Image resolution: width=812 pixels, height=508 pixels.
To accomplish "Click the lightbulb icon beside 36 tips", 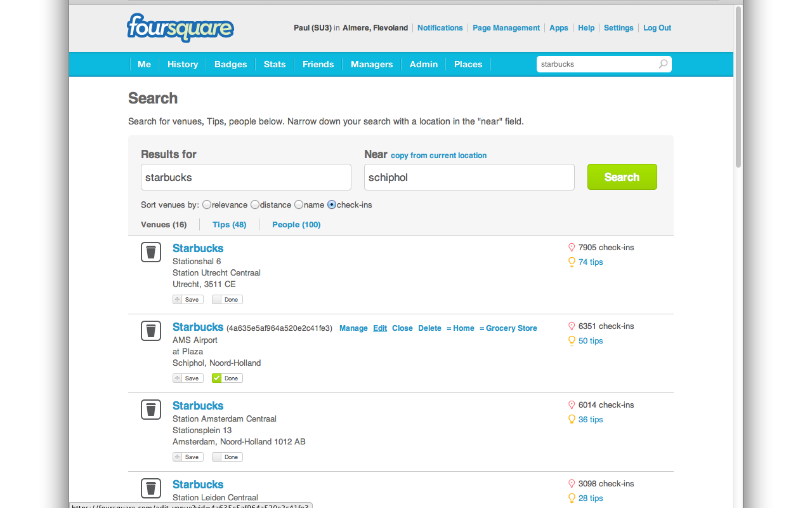I will click(x=571, y=419).
